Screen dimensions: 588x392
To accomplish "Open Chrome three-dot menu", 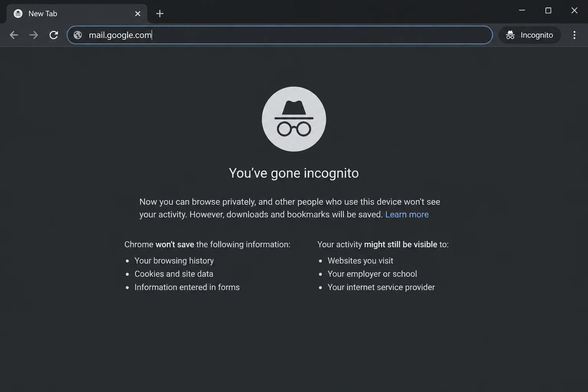I will point(574,35).
